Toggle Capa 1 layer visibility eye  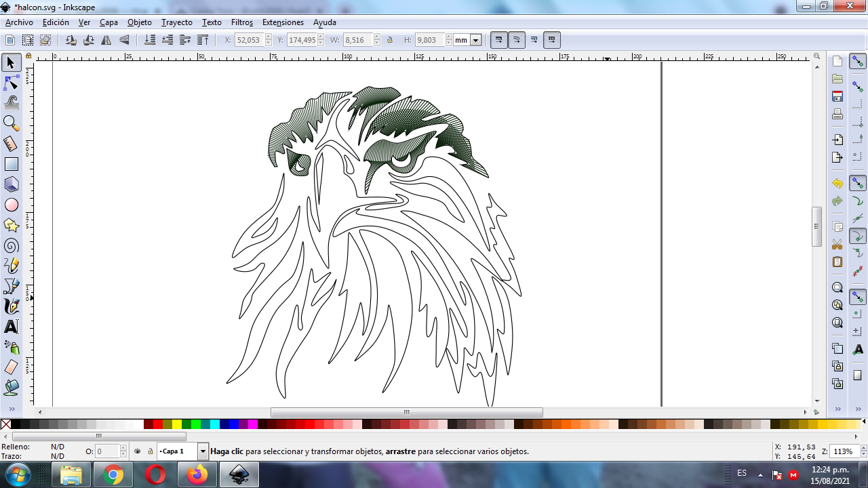click(138, 451)
